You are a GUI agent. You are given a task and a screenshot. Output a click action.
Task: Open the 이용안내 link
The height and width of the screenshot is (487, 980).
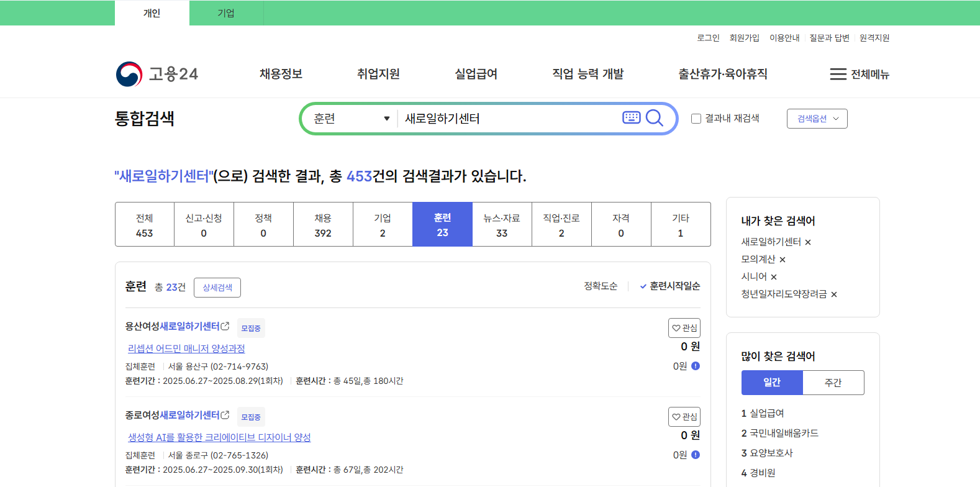coord(784,38)
